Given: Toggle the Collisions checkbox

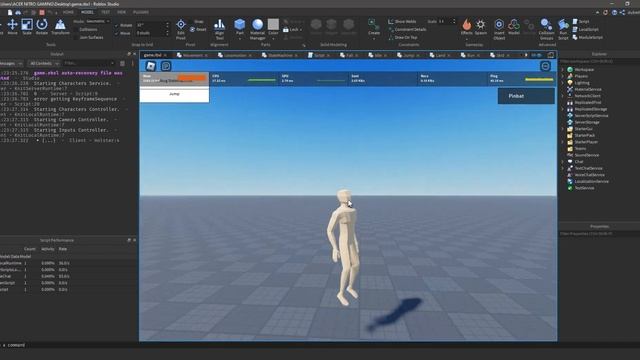Looking at the screenshot, I should coord(76,29).
